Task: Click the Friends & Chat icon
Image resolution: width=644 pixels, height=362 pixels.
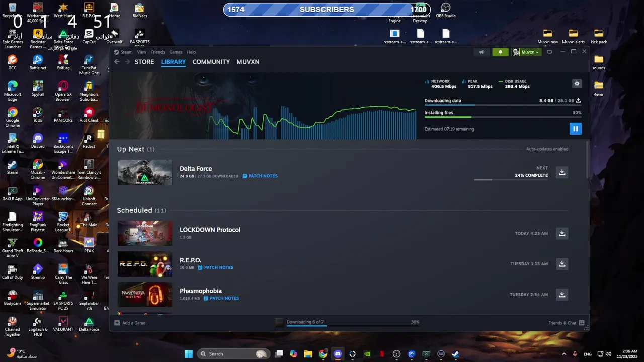Action: (582, 323)
